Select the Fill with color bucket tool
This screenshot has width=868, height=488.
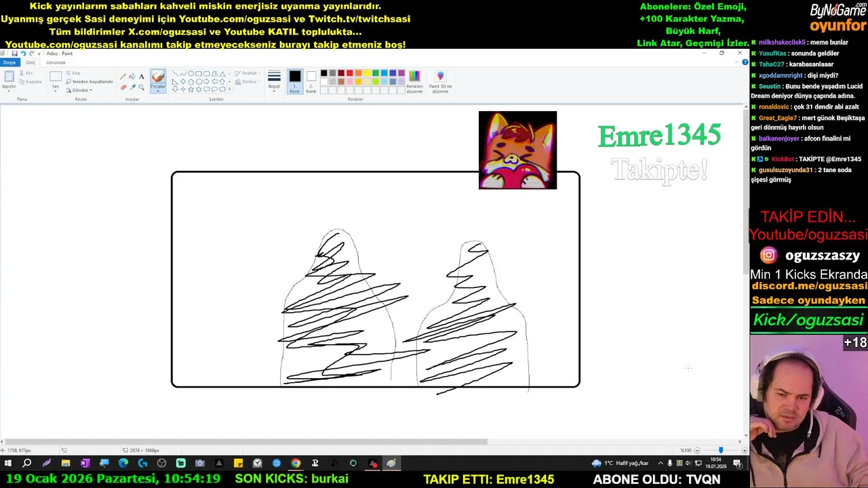(132, 77)
